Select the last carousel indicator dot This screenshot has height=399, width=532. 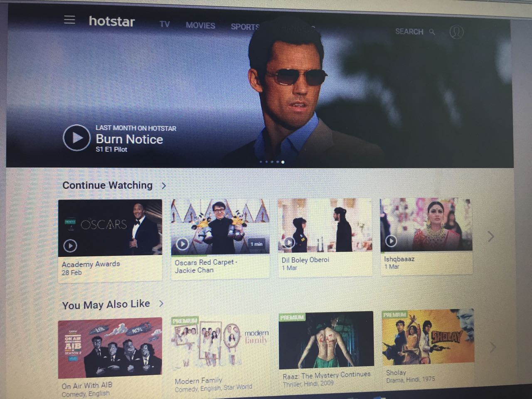pyautogui.click(x=283, y=162)
